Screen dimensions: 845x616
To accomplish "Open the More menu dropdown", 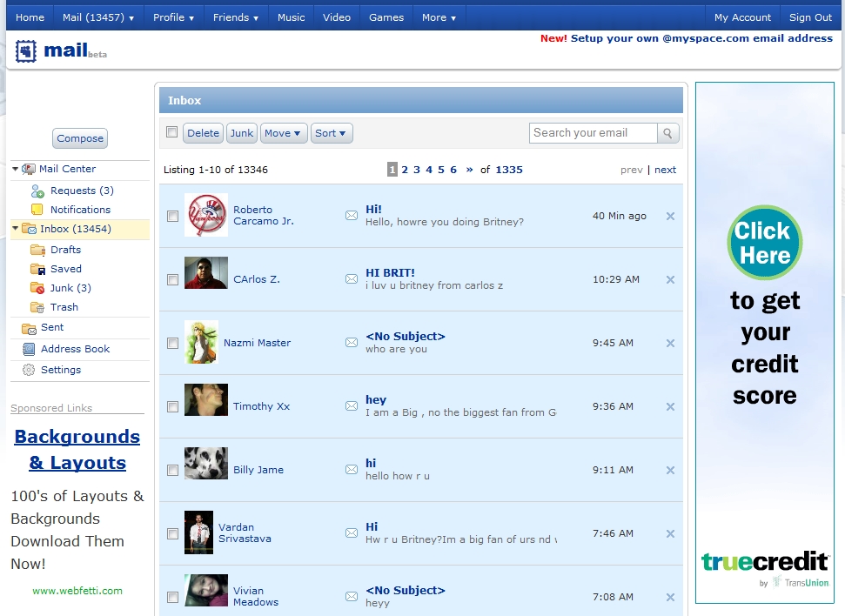I will coord(439,17).
